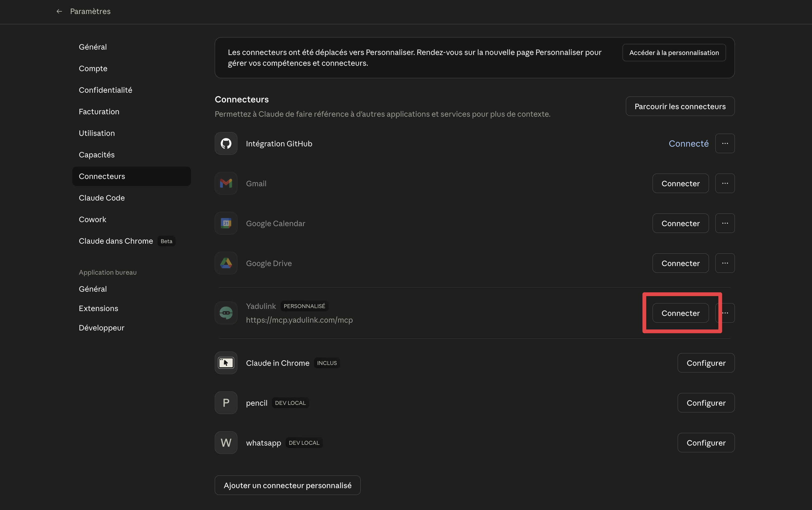Click the Gmail logo icon
Screen dimensions: 812x510
pyautogui.click(x=226, y=183)
